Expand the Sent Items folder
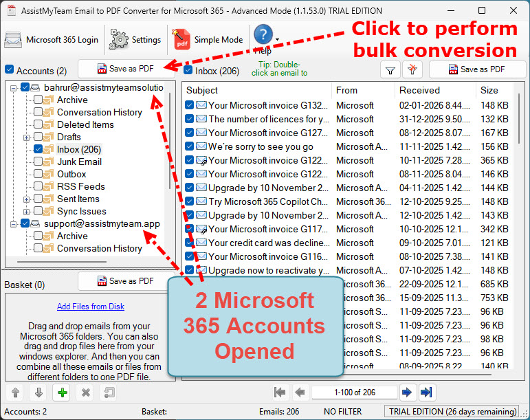The image size is (530, 420). click(x=27, y=199)
